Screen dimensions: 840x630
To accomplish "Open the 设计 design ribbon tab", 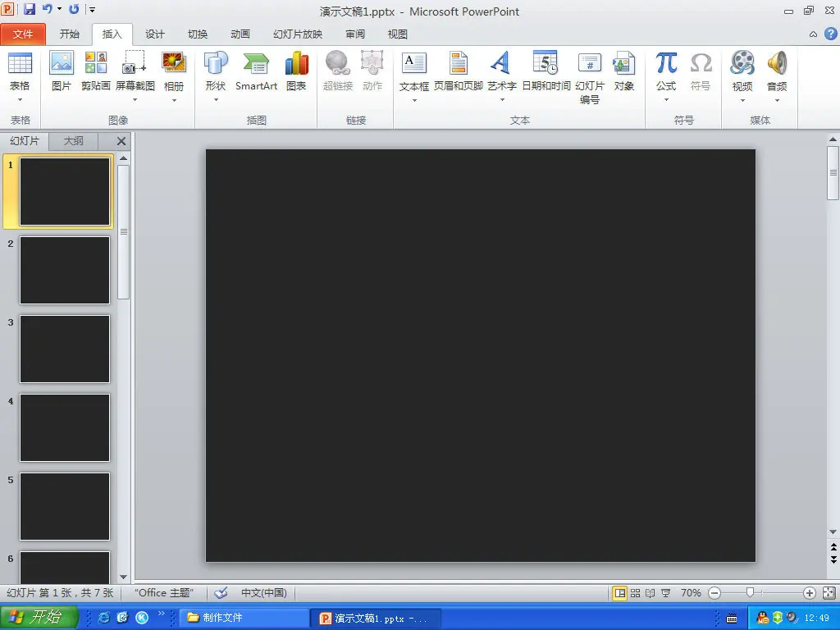I will pos(155,34).
